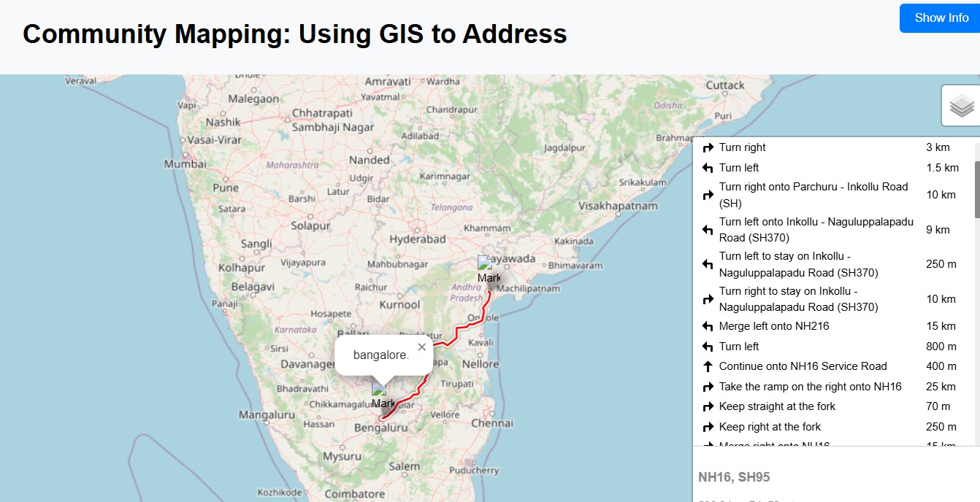This screenshot has width=980, height=502.
Task: Select the Turn left 800 m step
Action: pyautogui.click(x=738, y=347)
